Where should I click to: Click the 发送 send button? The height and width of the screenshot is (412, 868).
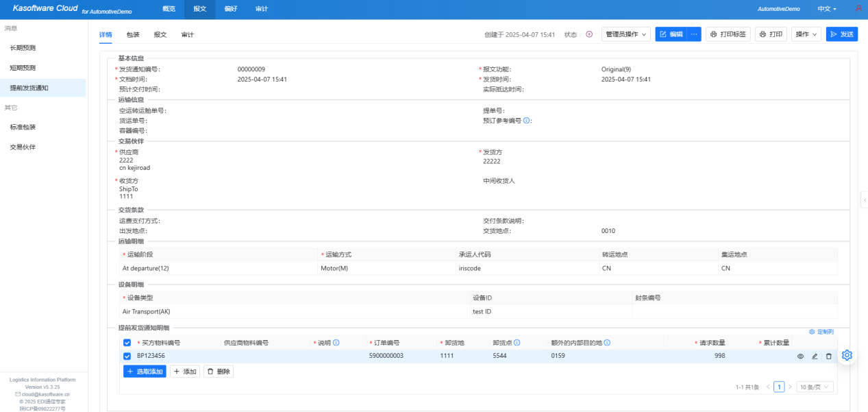(x=841, y=34)
